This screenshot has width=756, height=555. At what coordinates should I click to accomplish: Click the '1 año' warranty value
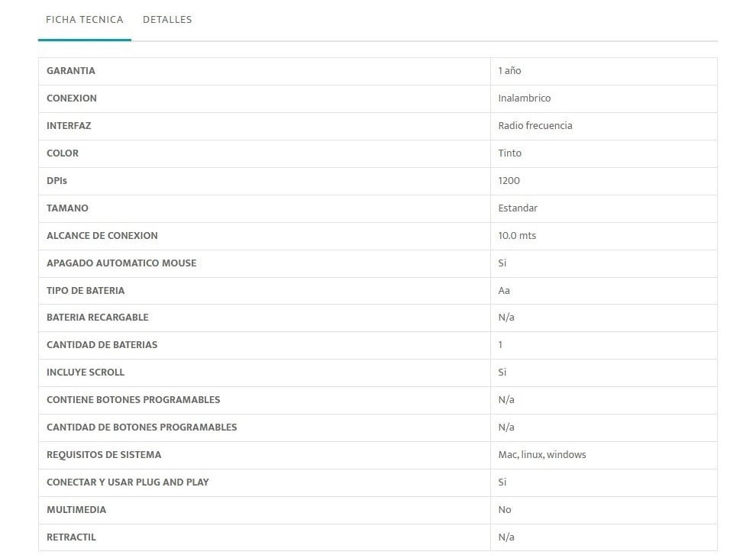tap(509, 71)
